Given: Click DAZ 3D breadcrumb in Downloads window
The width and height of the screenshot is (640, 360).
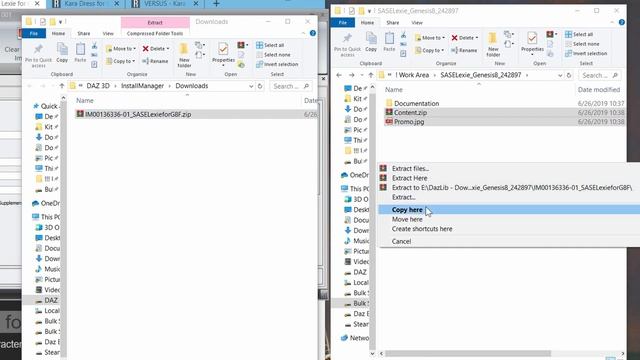Looking at the screenshot, I should (x=98, y=86).
